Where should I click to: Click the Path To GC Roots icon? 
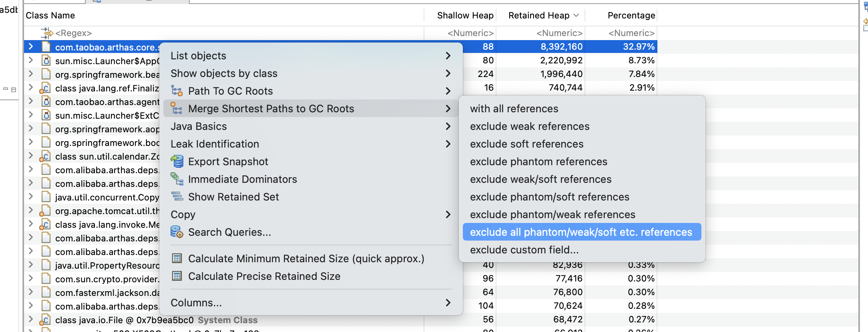(x=177, y=91)
